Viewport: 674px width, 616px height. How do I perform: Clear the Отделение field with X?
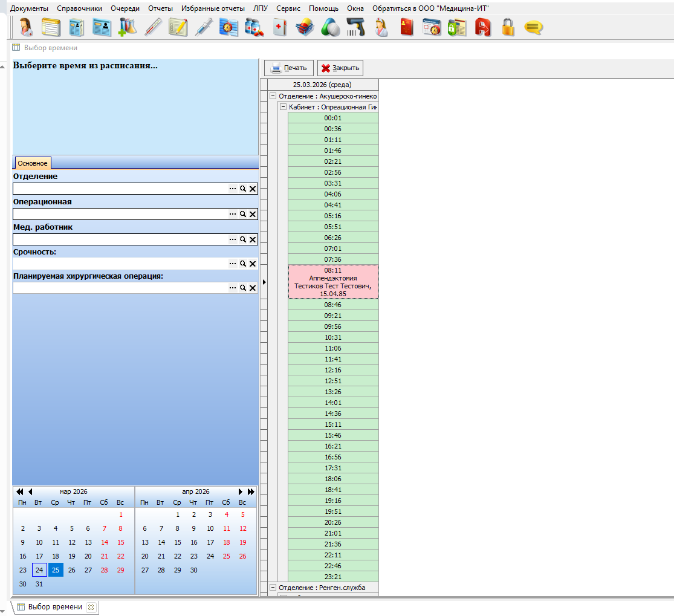[253, 189]
